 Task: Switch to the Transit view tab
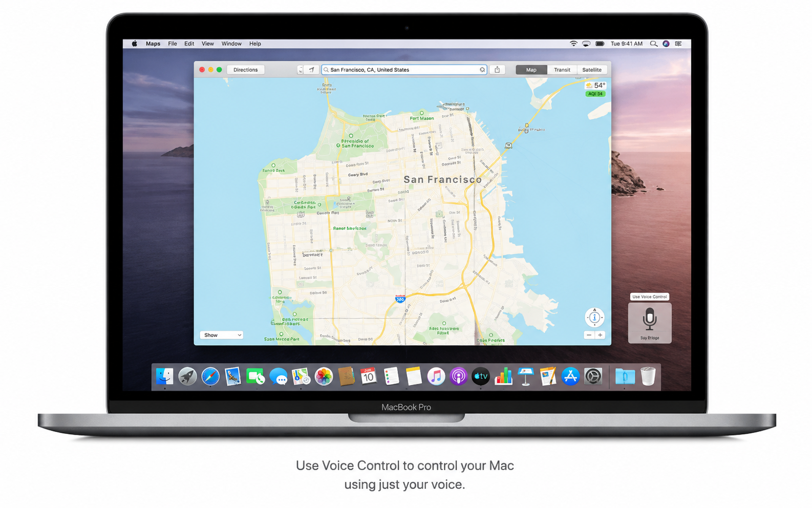(562, 70)
